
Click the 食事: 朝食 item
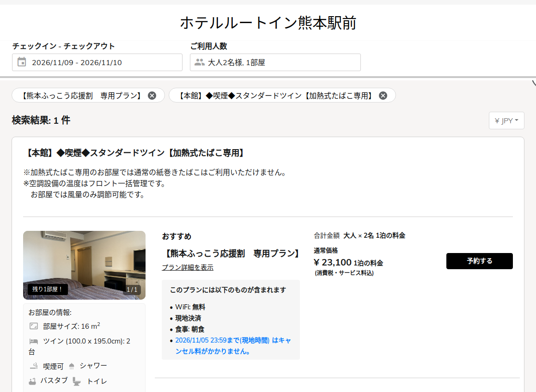coord(190,329)
